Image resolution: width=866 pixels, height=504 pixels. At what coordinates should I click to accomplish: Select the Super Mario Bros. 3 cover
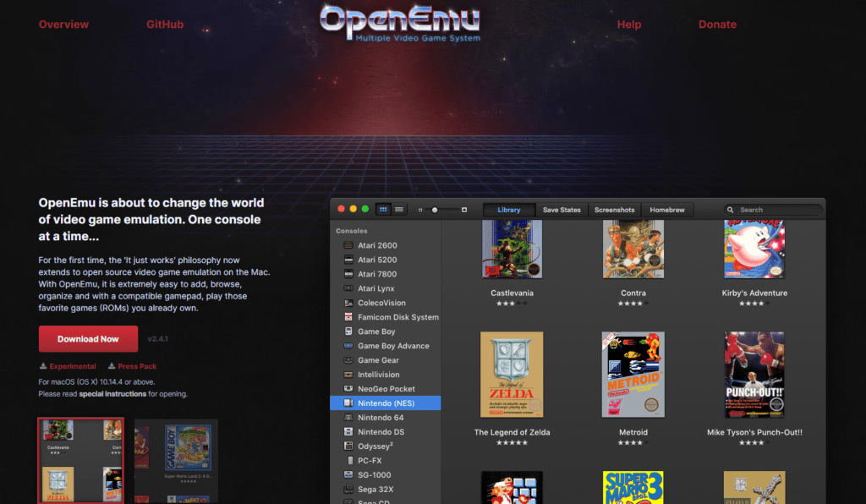633,487
